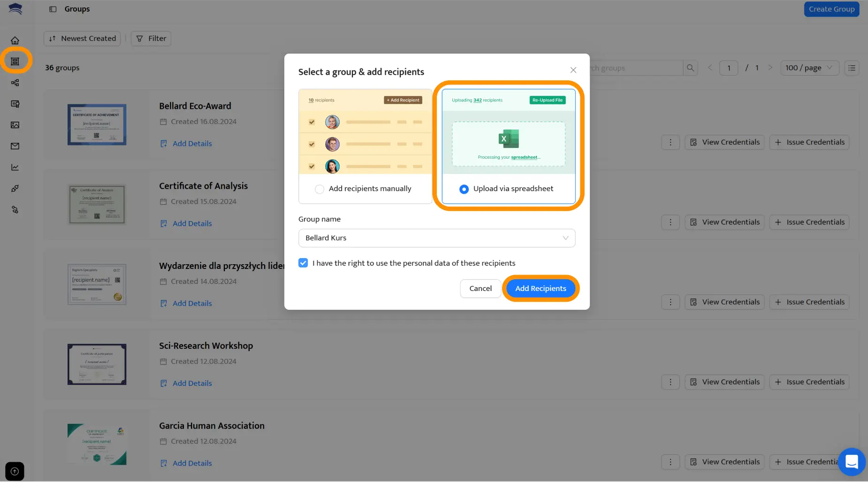
Task: Select the credentials certificate icon in sidebar
Action: (15, 104)
